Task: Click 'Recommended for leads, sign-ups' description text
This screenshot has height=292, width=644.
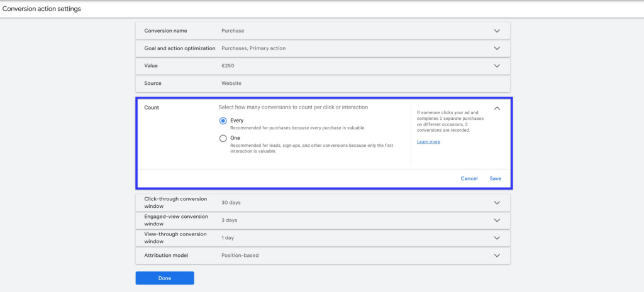Action: [x=312, y=148]
